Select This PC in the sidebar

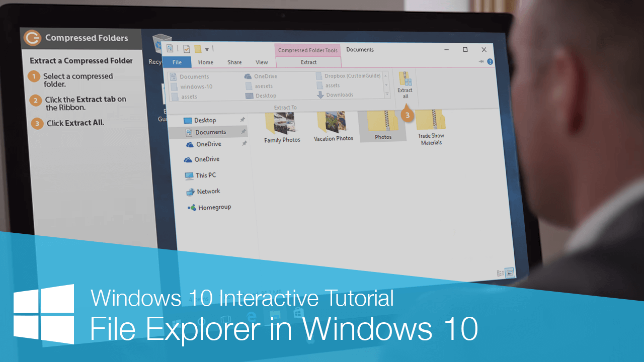[x=205, y=175]
